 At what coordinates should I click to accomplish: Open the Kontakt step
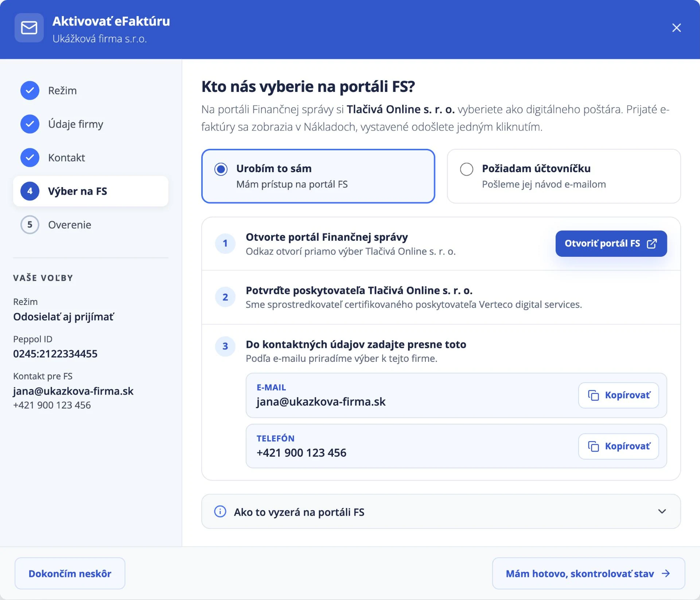91,158
